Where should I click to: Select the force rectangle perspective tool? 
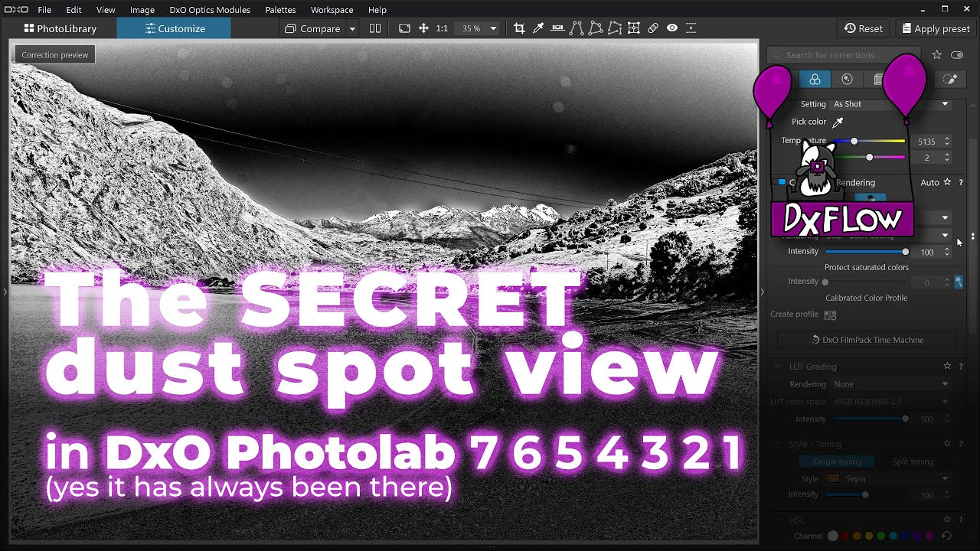(x=596, y=28)
